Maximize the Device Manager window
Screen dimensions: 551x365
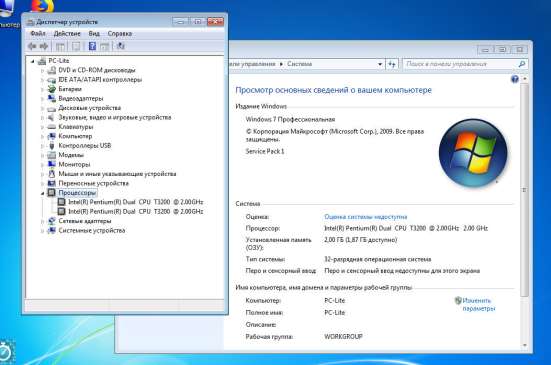click(x=198, y=22)
